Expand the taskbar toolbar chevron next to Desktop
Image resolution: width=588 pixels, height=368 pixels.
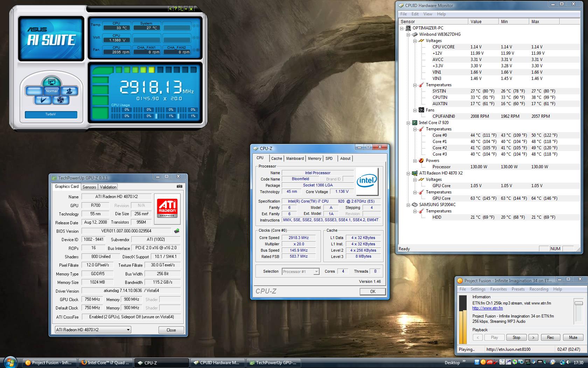[464, 361]
